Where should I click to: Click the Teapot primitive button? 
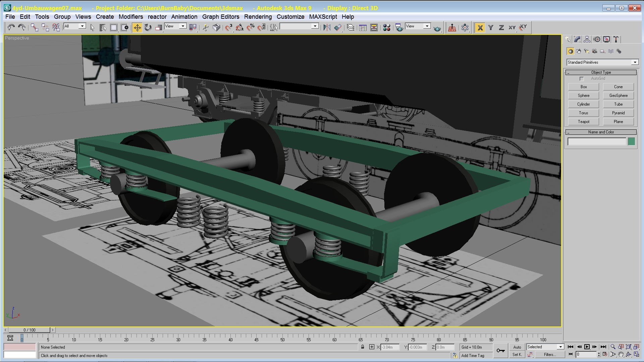pos(583,122)
